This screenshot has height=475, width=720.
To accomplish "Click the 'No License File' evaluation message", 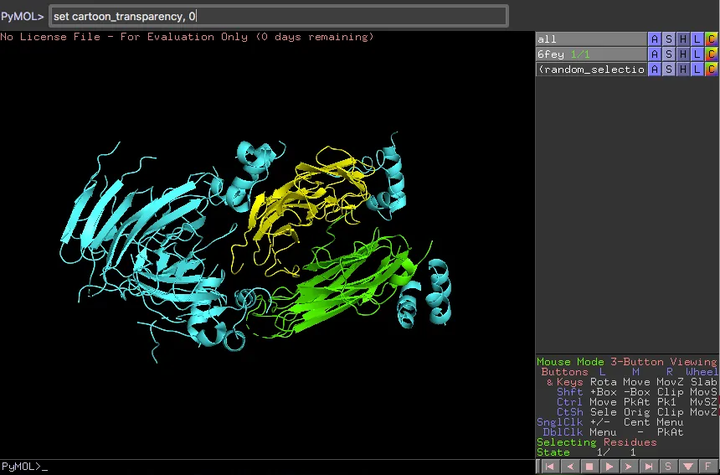I will click(x=187, y=37).
